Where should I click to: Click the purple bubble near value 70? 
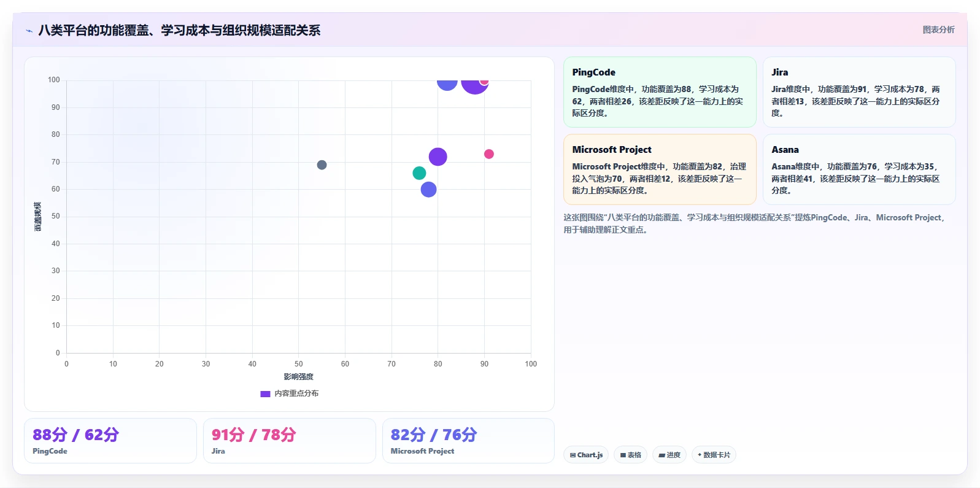(438, 157)
